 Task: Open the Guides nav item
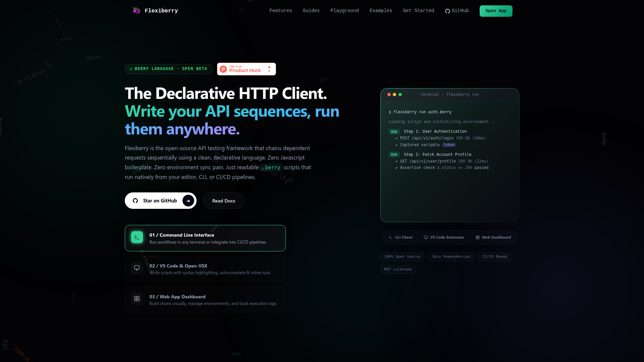(311, 11)
